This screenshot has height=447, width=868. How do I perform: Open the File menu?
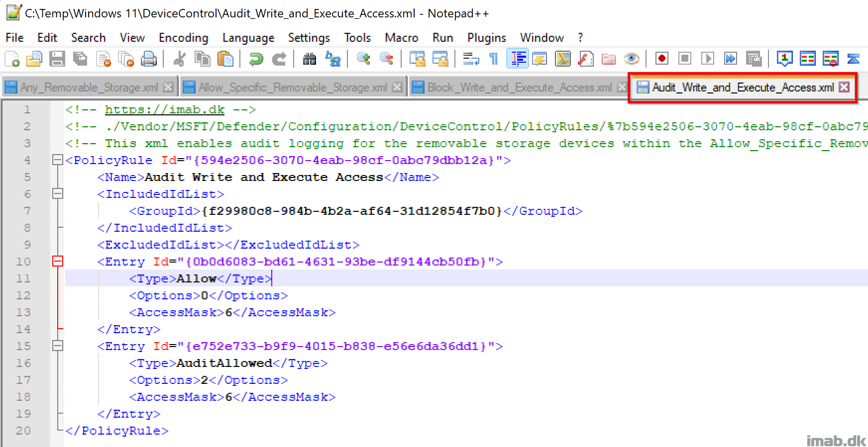coord(14,38)
